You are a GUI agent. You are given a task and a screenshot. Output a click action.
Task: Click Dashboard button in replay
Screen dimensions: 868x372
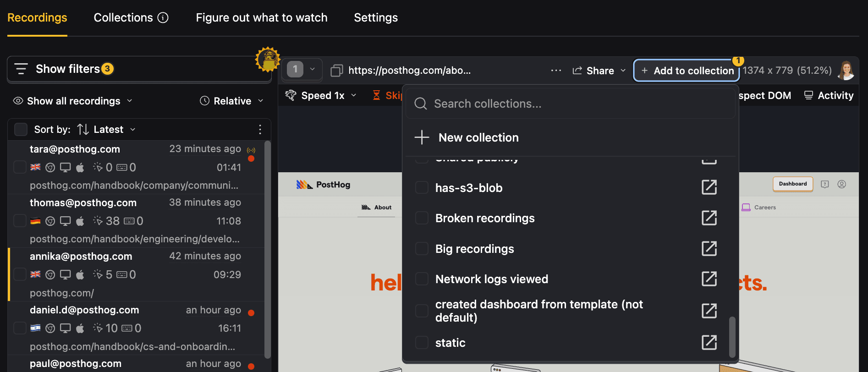tap(793, 184)
